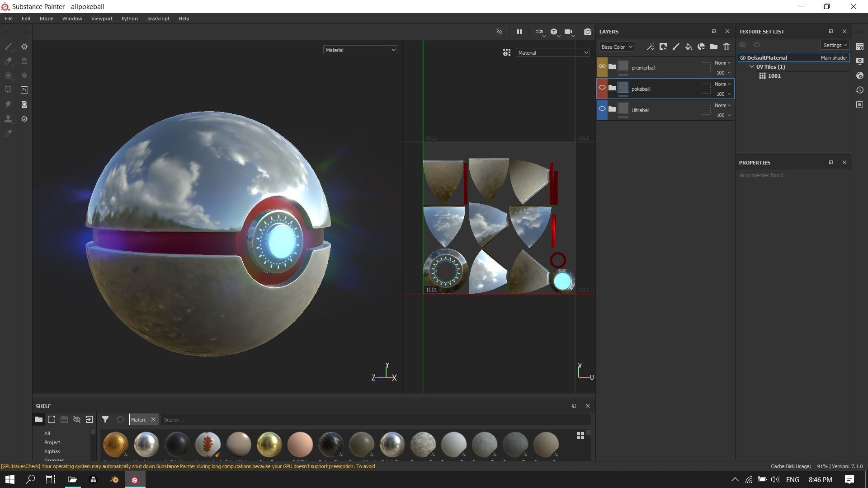Select the gold honeycomb material thumbnail
The width and height of the screenshot is (868, 488).
(115, 444)
